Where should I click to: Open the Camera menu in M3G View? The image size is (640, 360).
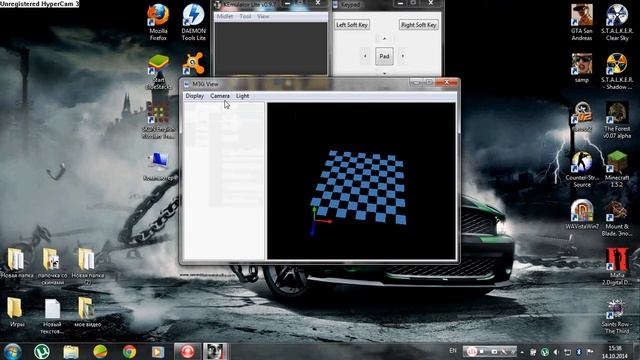(220, 96)
